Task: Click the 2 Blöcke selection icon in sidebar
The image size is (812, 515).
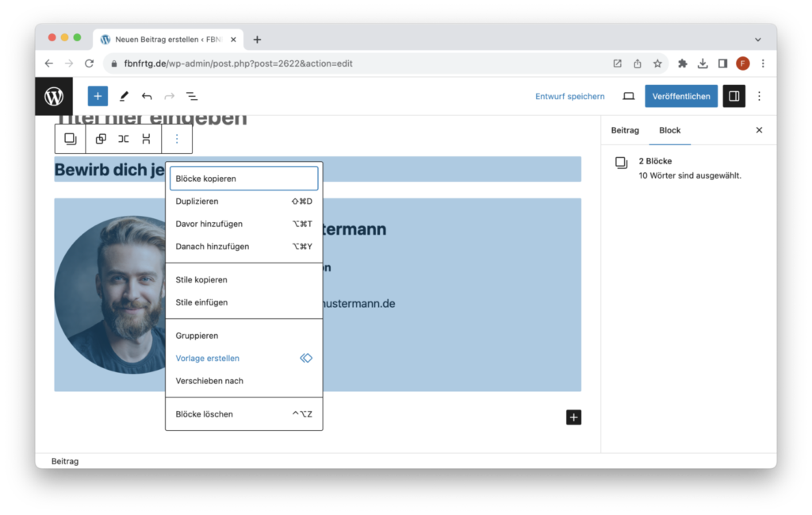Action: 622,163
